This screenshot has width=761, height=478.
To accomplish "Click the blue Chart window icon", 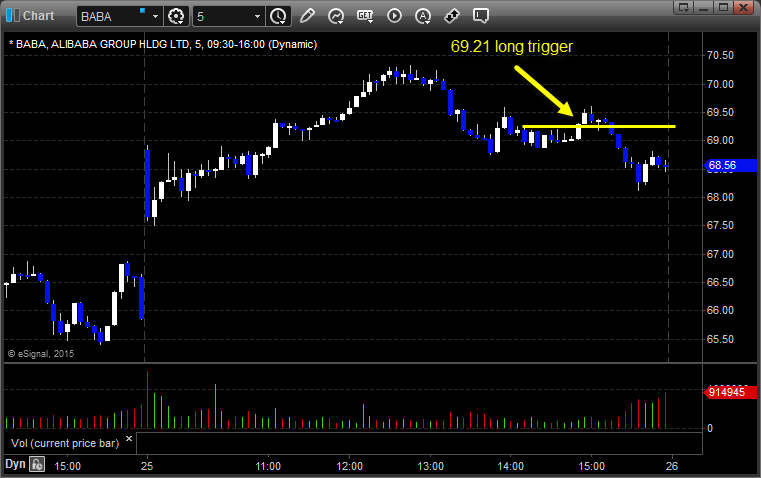I will click(x=13, y=16).
